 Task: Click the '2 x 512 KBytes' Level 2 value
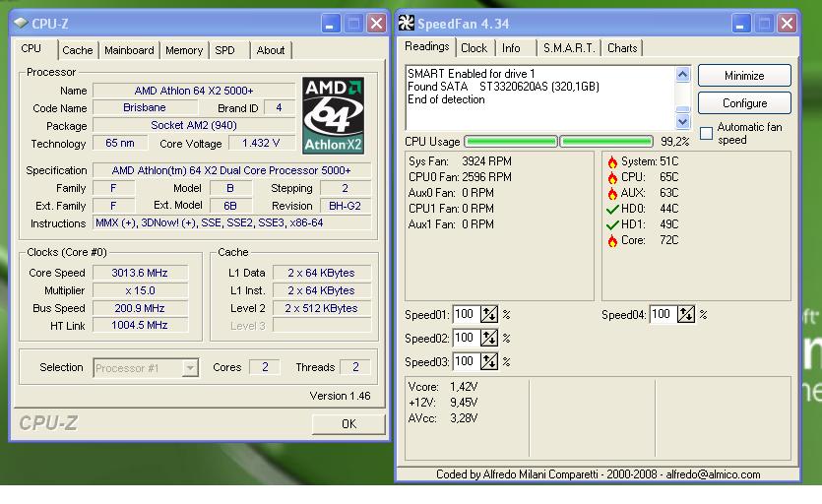(x=321, y=308)
